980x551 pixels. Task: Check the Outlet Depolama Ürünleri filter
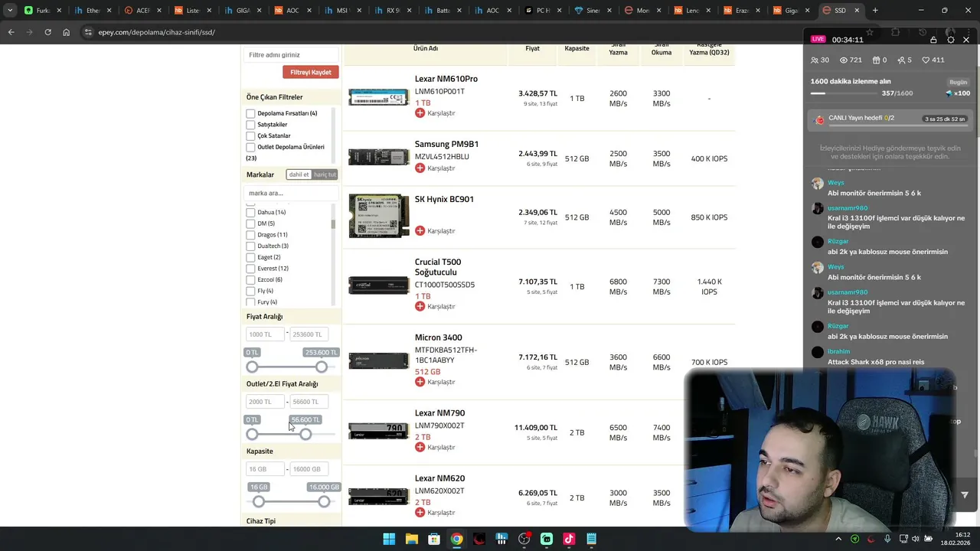tap(250, 147)
